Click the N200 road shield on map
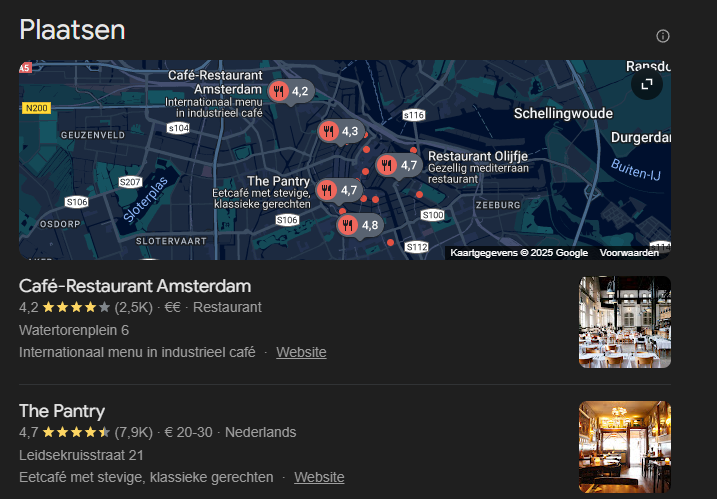This screenshot has width=717, height=499. click(37, 108)
